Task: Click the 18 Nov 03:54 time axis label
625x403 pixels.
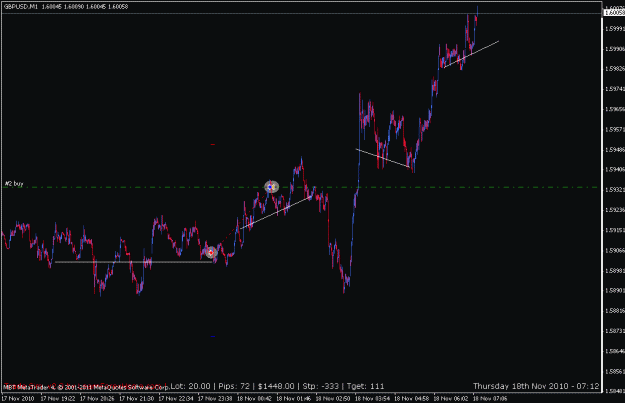Action: (372, 398)
